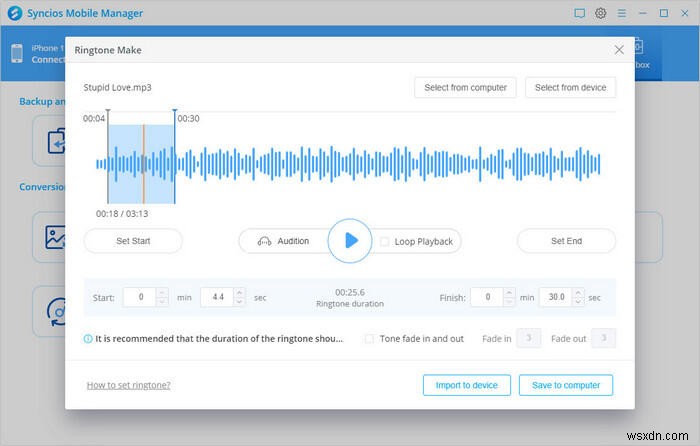
Task: Increase the Finish seconds value
Action: point(578,293)
